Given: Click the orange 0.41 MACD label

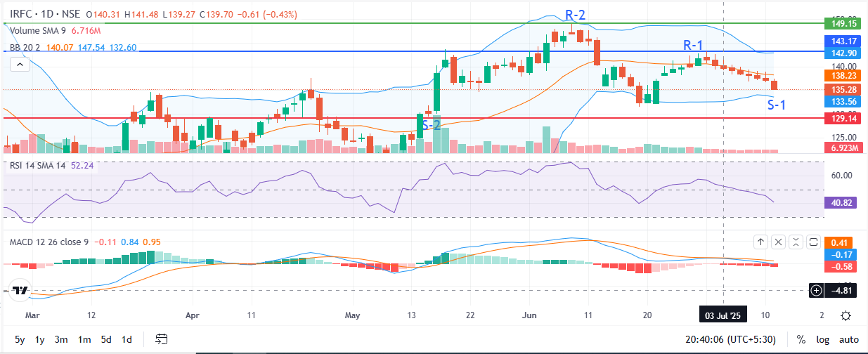Looking at the screenshot, I should (838, 242).
